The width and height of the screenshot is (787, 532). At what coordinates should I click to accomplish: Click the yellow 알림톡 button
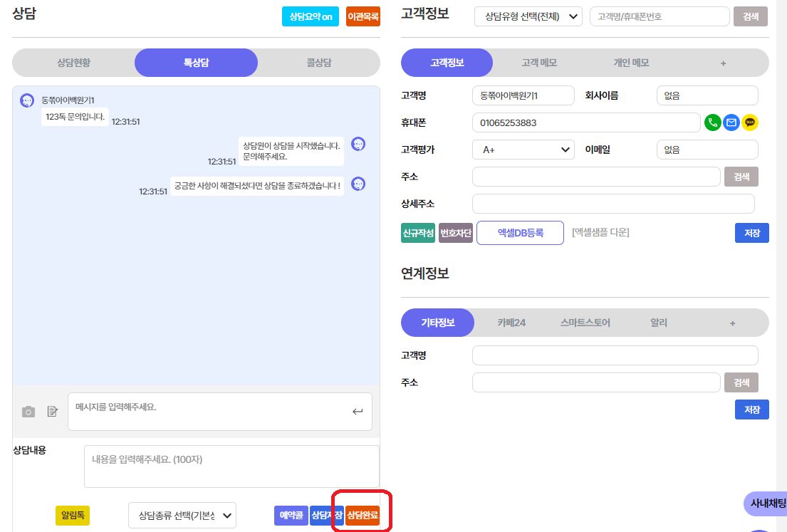(73, 515)
